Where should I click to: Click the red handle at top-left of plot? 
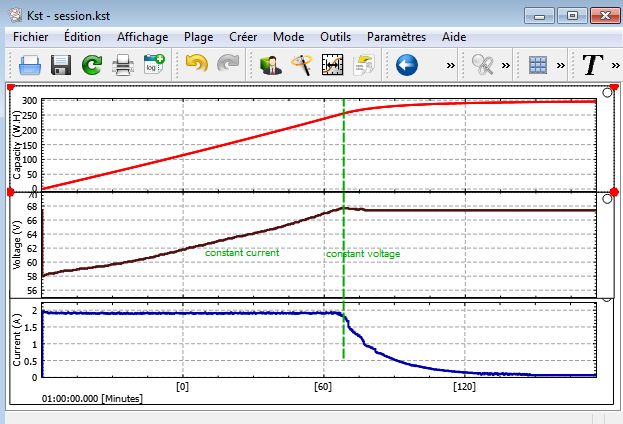[x=11, y=89]
